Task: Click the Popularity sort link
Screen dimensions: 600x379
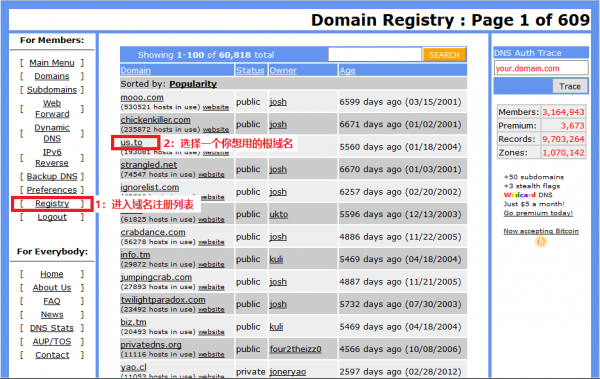Action: coord(193,84)
